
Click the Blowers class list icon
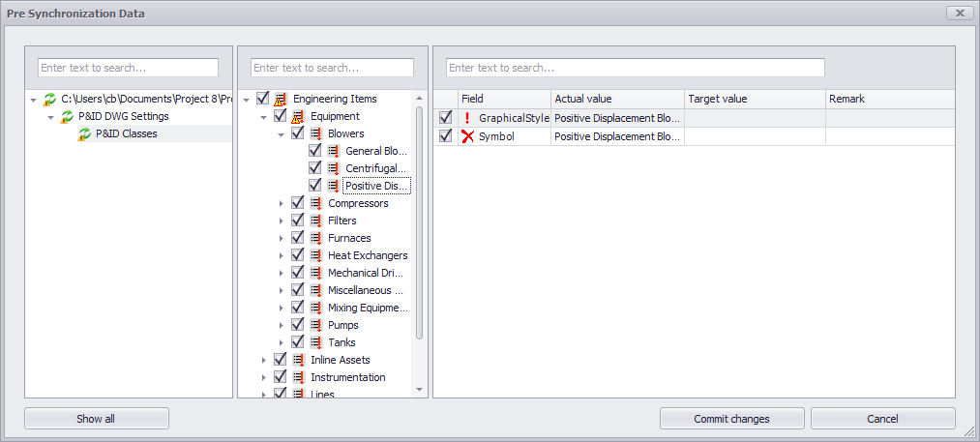coord(315,133)
